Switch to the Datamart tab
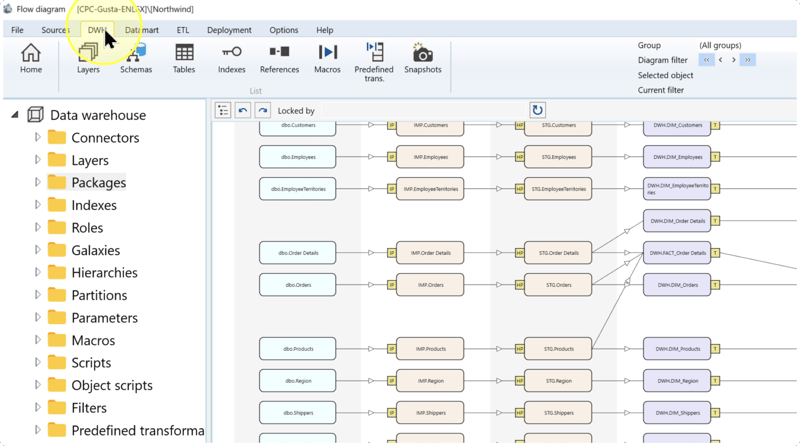The image size is (800, 446). (x=142, y=30)
